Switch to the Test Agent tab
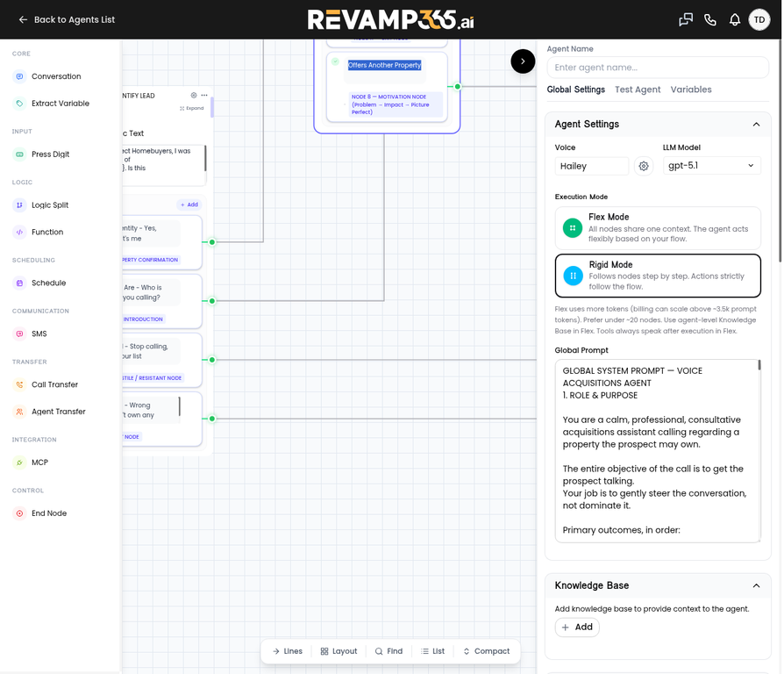Image resolution: width=784 pixels, height=674 pixels. coord(638,90)
